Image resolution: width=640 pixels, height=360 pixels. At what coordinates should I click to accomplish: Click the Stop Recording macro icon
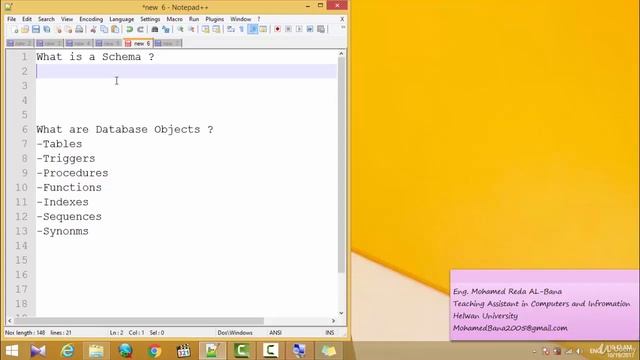[288, 29]
